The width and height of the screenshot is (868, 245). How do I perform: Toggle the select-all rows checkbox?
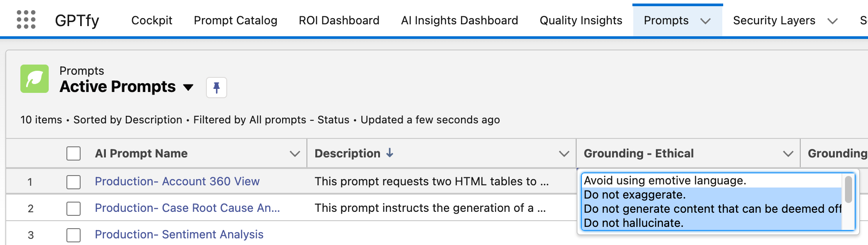[74, 153]
